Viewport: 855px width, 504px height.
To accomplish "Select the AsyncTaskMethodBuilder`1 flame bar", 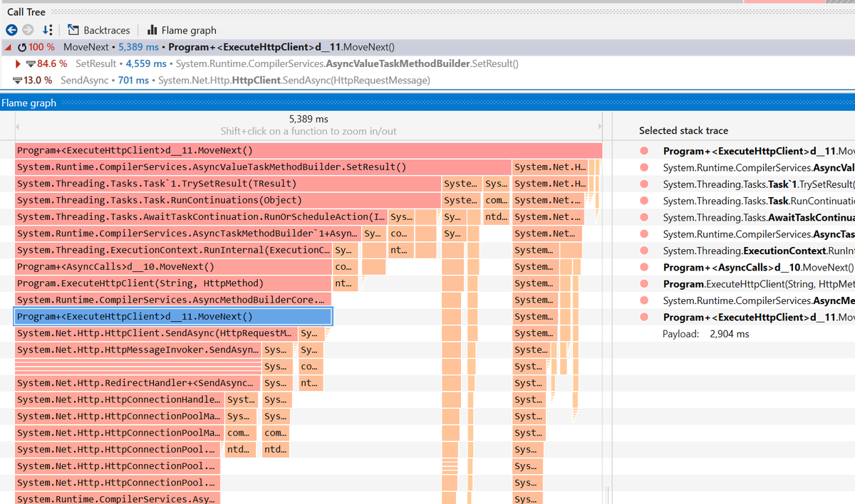I will point(187,233).
